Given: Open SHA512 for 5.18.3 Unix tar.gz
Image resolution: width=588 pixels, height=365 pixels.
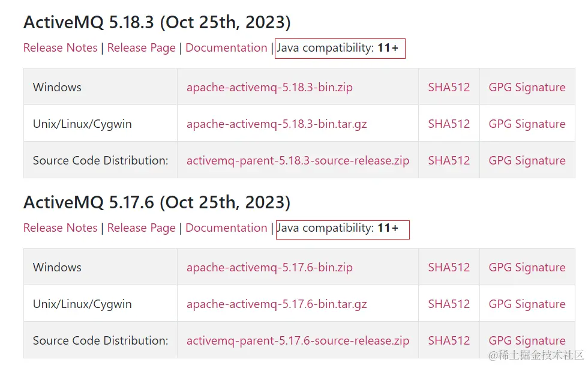Looking at the screenshot, I should pyautogui.click(x=449, y=124).
